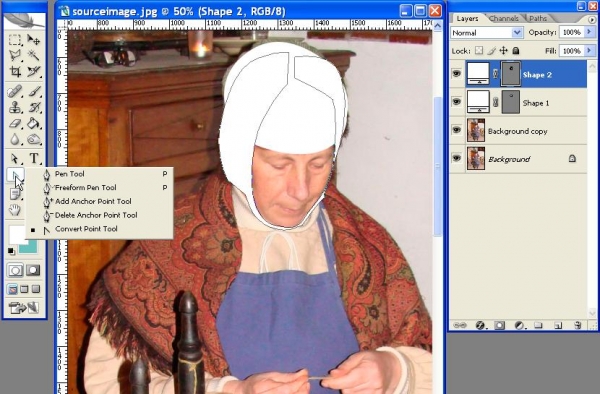Create a new layer group

tap(538, 326)
